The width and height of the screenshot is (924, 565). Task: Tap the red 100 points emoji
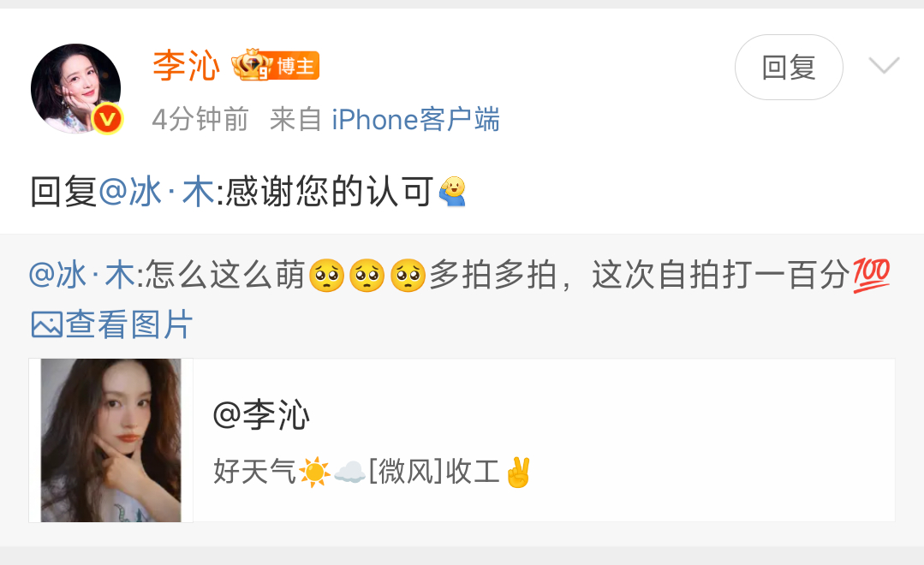click(x=872, y=275)
